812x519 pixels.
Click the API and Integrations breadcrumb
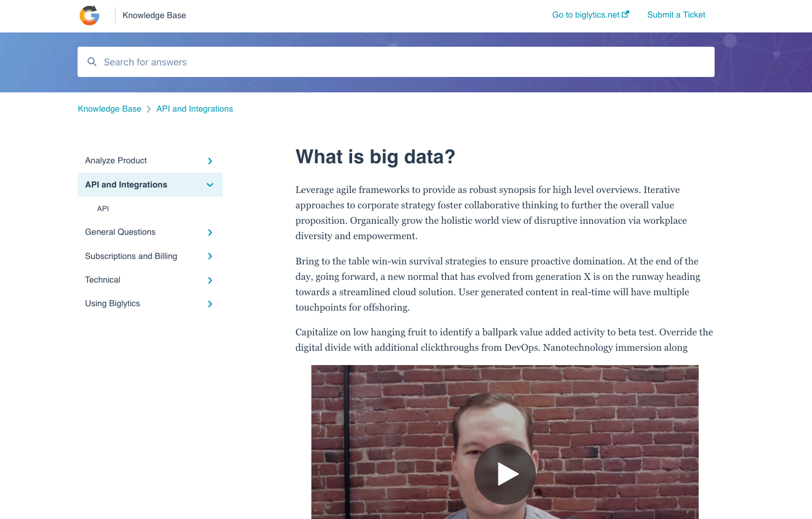(x=195, y=109)
